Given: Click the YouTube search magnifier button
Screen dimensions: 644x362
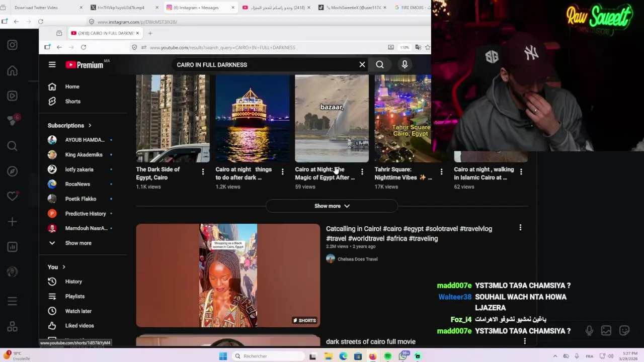Looking at the screenshot, I should click(x=380, y=64).
